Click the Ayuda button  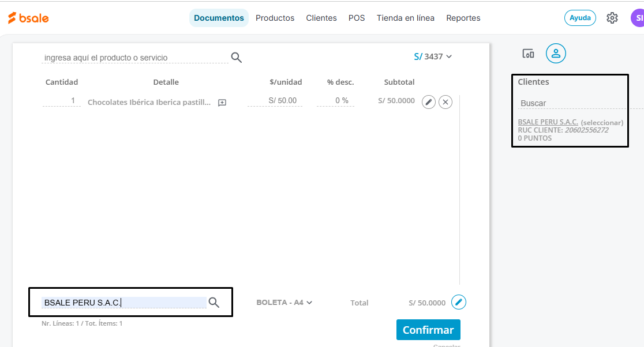coord(580,18)
